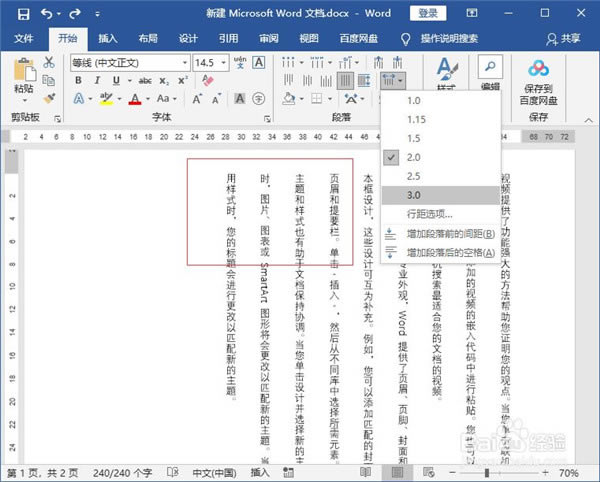This screenshot has width=600, height=482.
Task: Click the 共享 share button
Action: 563,38
